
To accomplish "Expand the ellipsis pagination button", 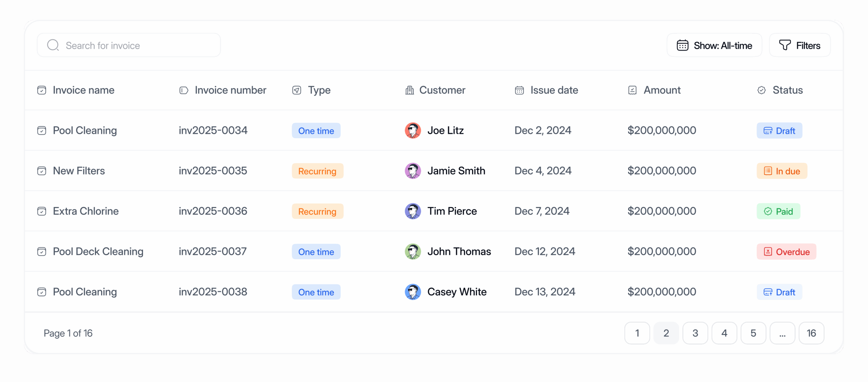I will (782, 333).
